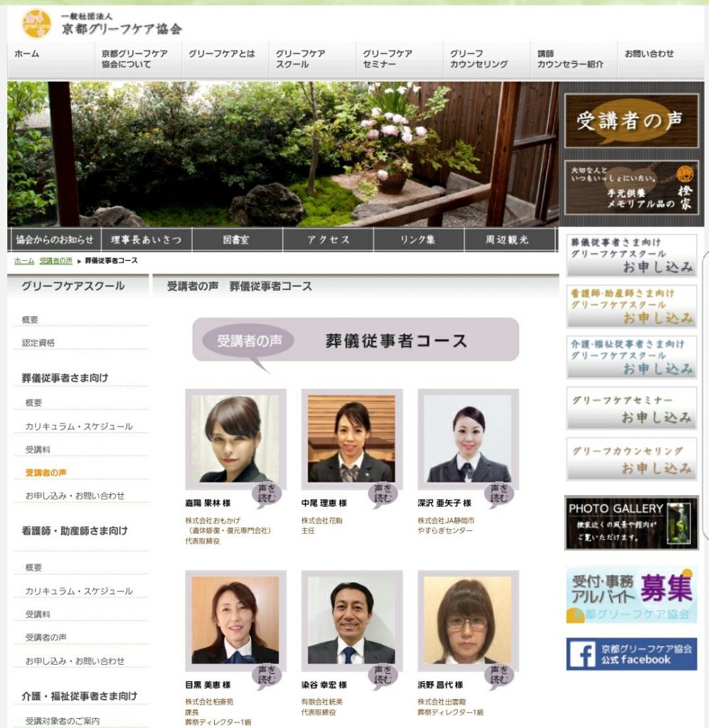This screenshot has width=709, height=728.
Task: Click the photo of 浜野 昌代
Action: (467, 619)
